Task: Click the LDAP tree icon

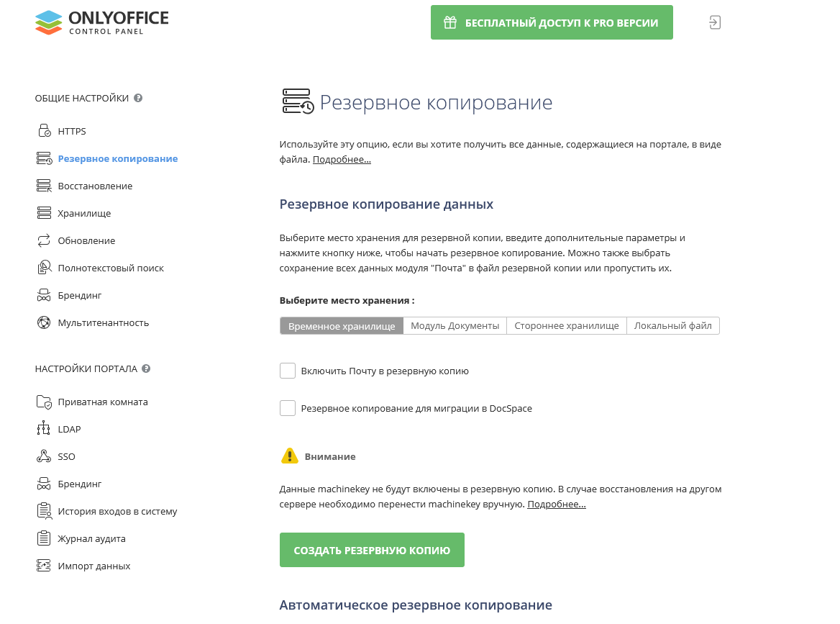Action: point(44,429)
